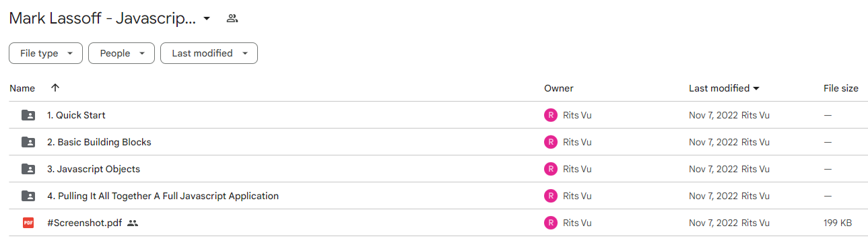Open the #Screenshot.pdf file name
Screen dimensions: 868x249
click(85, 223)
